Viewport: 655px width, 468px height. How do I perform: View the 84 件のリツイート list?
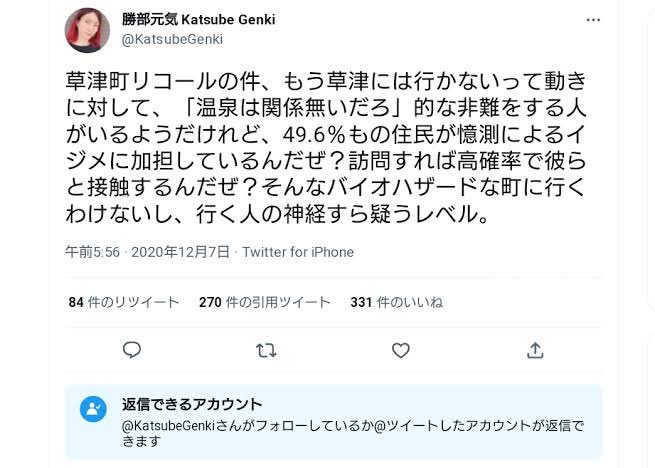pos(124,302)
